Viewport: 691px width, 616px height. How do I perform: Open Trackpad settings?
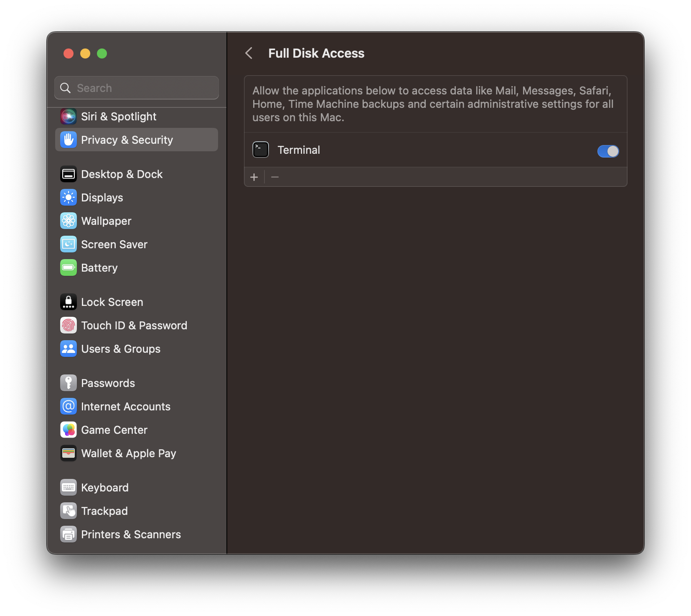pos(104,511)
